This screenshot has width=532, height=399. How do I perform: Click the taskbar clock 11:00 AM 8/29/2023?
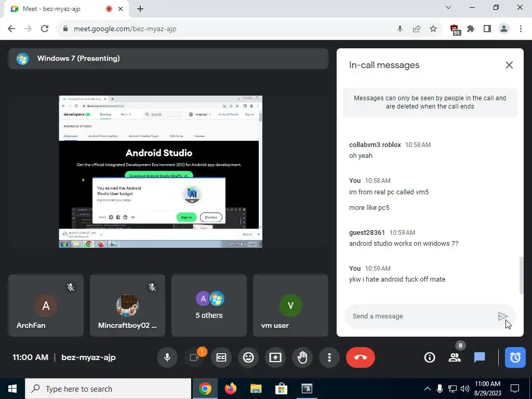[x=487, y=389]
